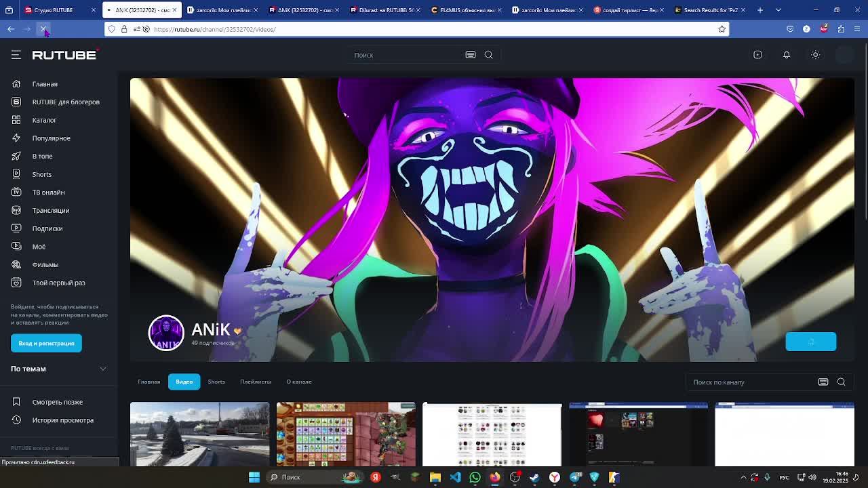
Task: Expand the list of all tabs
Action: tap(778, 10)
